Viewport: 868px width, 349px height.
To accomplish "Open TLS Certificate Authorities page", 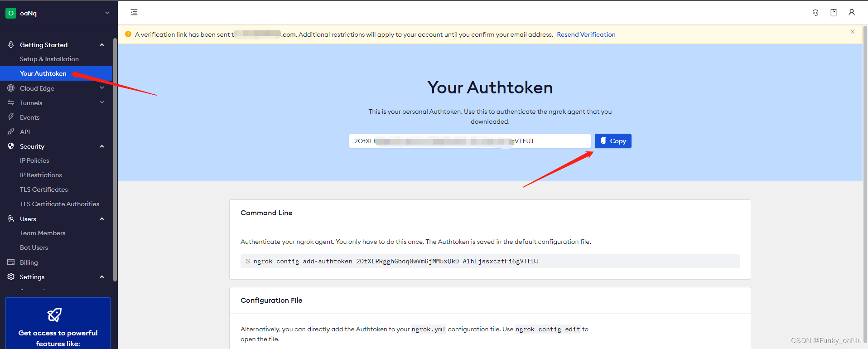I will (59, 204).
